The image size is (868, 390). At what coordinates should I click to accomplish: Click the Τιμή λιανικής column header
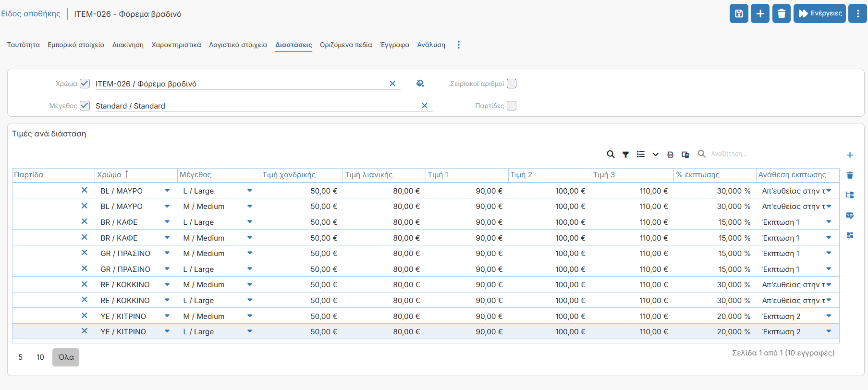[384, 175]
